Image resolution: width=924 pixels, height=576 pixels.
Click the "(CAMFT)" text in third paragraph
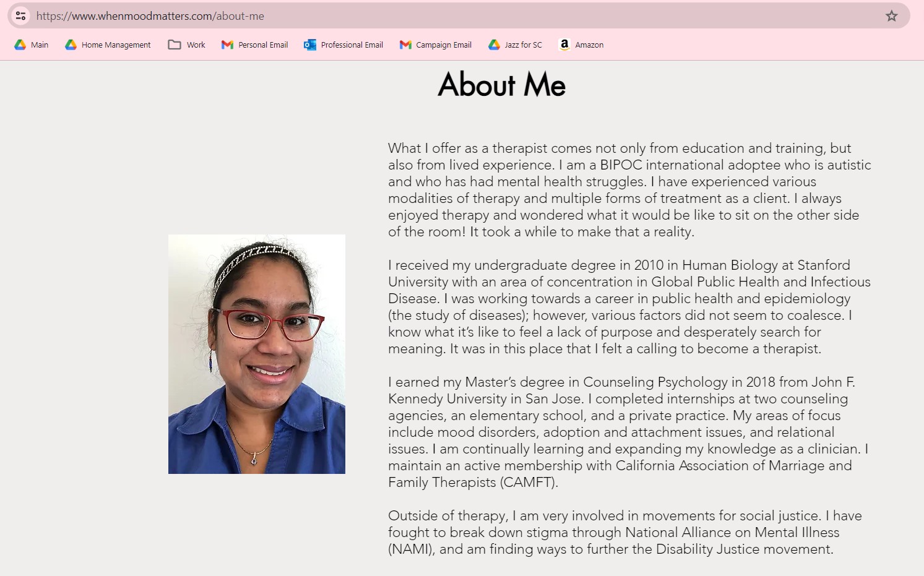coord(529,483)
